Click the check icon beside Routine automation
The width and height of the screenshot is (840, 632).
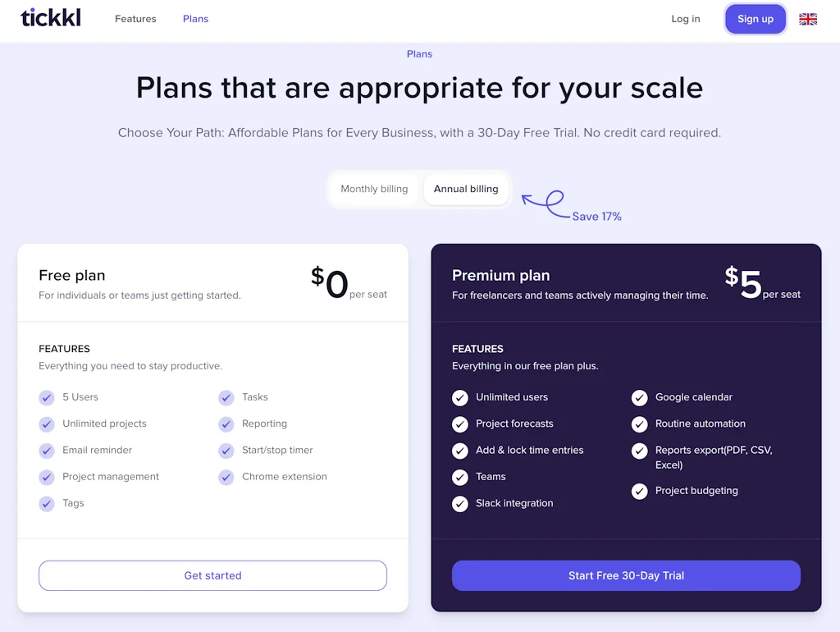(x=640, y=424)
